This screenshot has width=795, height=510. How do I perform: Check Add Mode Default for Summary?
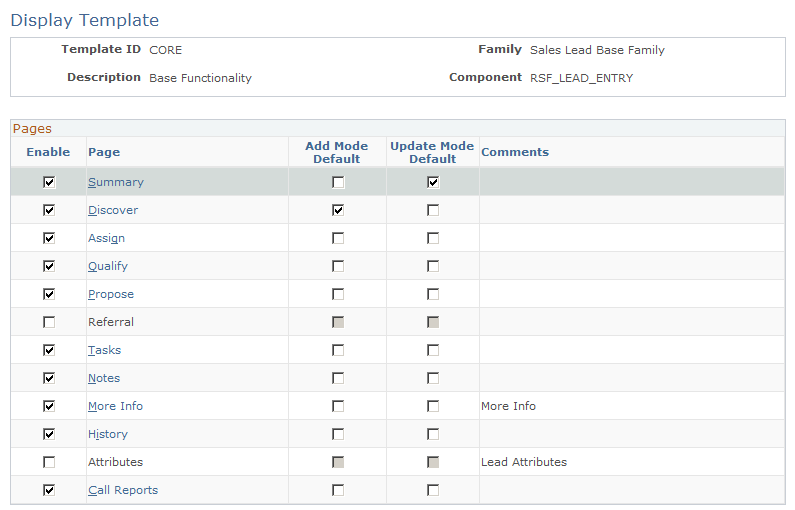338,182
